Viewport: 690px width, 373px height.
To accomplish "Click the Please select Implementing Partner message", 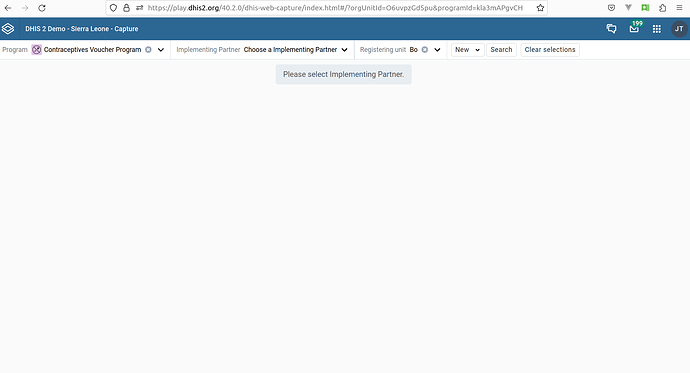I will (344, 74).
